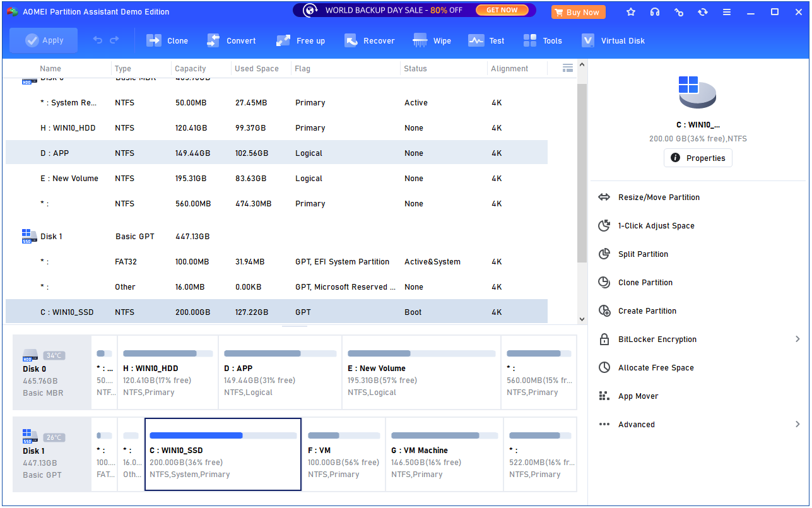Open the Convert menu
Screen dimensions: 812x508
click(x=231, y=40)
